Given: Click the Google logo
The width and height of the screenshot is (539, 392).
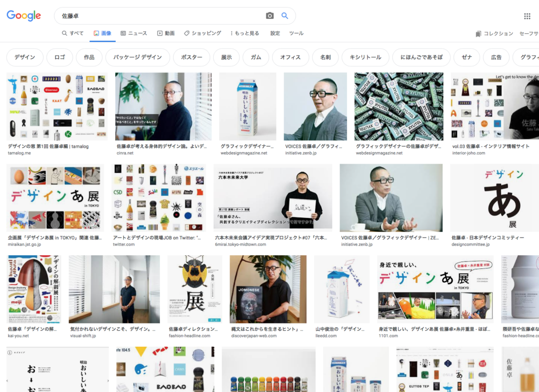Looking at the screenshot, I should click(x=24, y=16).
